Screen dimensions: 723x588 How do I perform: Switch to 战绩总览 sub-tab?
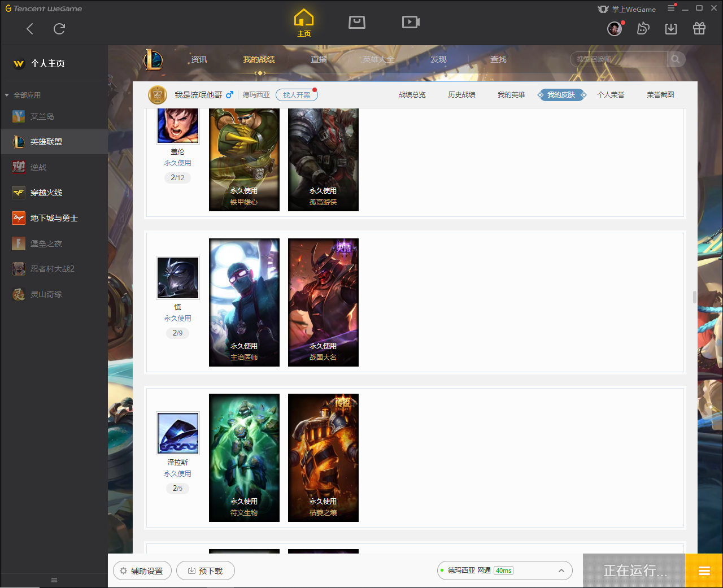[x=412, y=95]
